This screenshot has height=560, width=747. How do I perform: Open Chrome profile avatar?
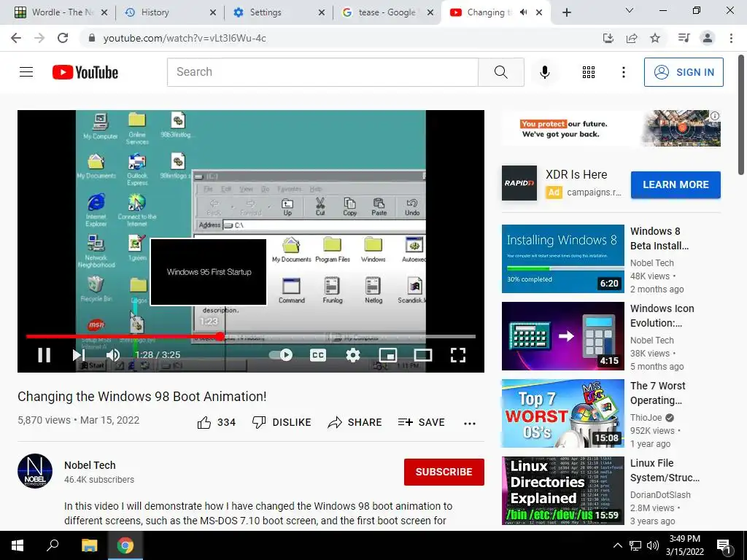point(708,38)
